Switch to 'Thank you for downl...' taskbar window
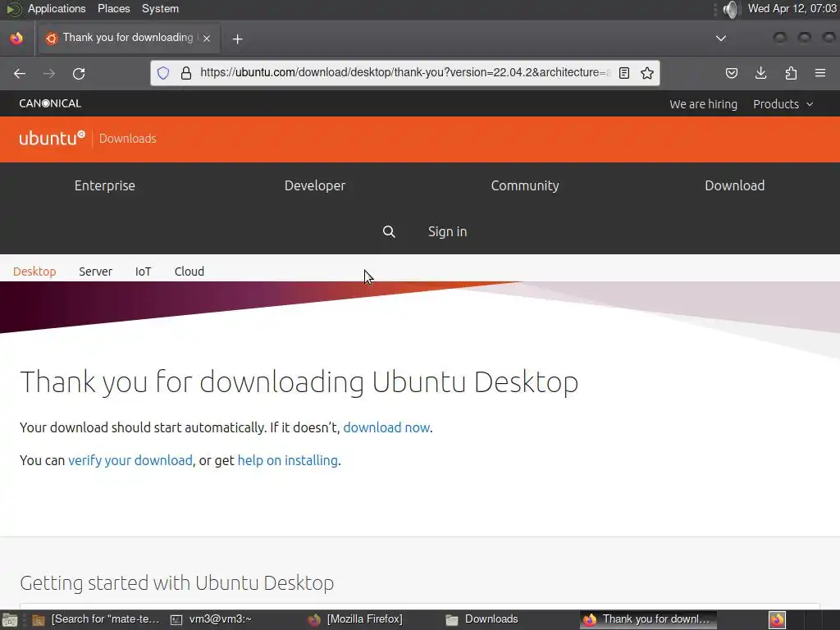 tap(648, 619)
